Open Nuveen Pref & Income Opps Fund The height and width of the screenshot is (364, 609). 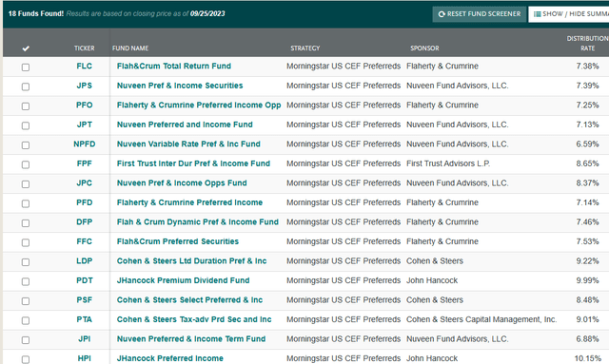(182, 182)
